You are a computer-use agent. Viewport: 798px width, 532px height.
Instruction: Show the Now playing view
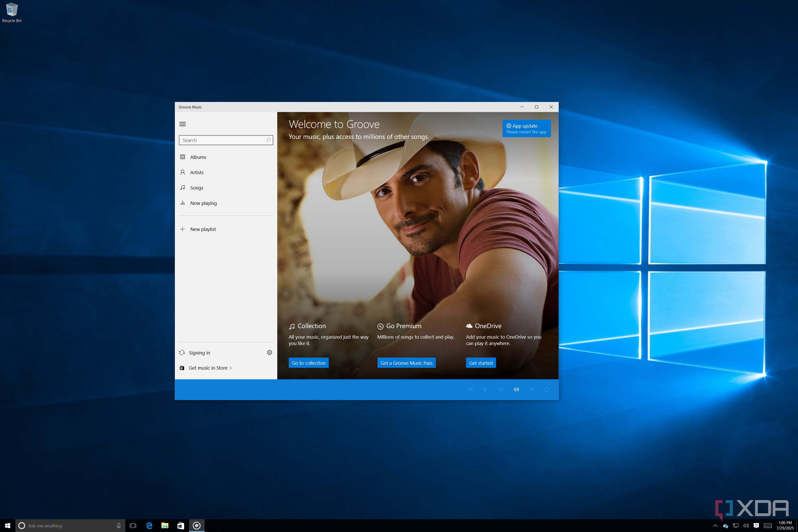pyautogui.click(x=204, y=203)
